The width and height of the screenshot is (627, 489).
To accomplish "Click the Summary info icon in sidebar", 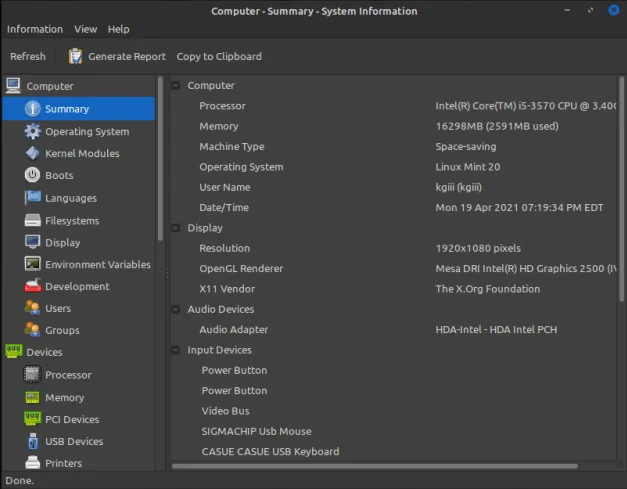I will (32, 108).
